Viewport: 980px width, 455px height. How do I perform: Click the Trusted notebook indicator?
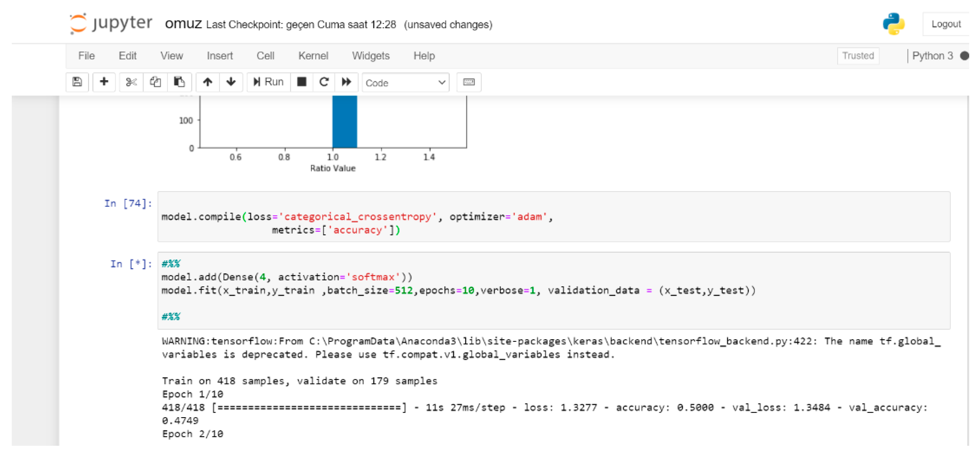tap(858, 56)
